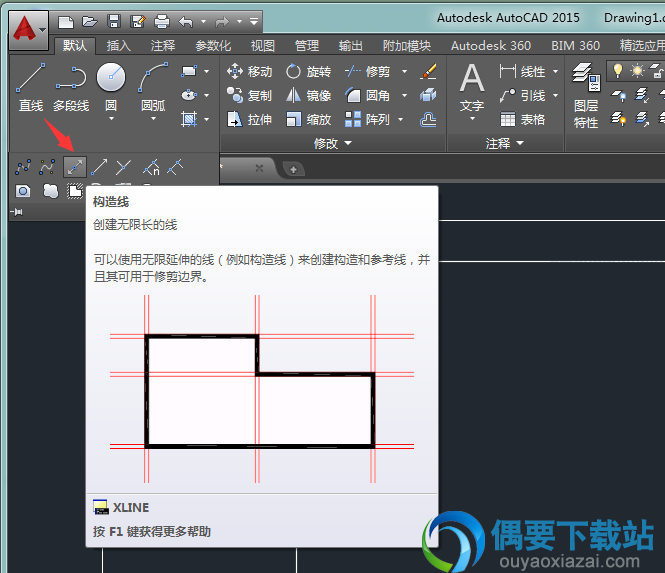Image resolution: width=665 pixels, height=573 pixels.
Task: Open the redo history dropdown arrow
Action: coord(239,21)
